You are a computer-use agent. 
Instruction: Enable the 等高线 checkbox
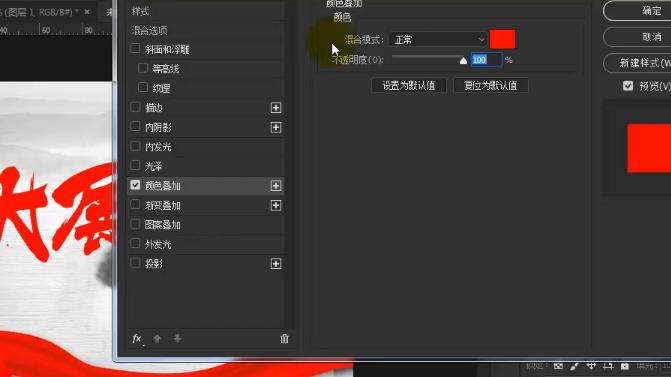(x=143, y=68)
